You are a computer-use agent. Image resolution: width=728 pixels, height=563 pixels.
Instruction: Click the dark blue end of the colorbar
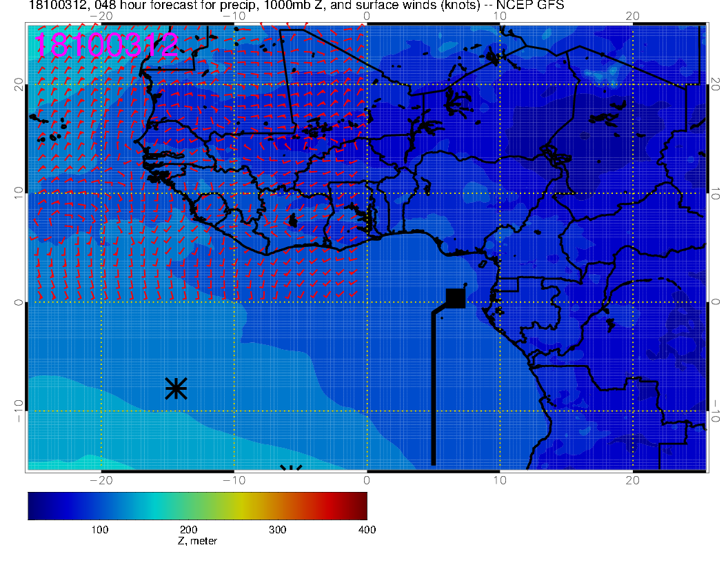(x=34, y=505)
